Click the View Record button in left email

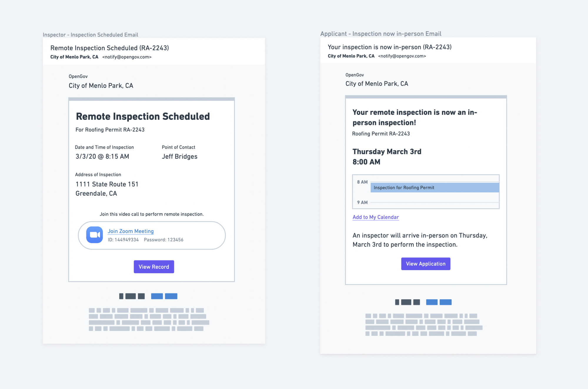[x=153, y=267]
